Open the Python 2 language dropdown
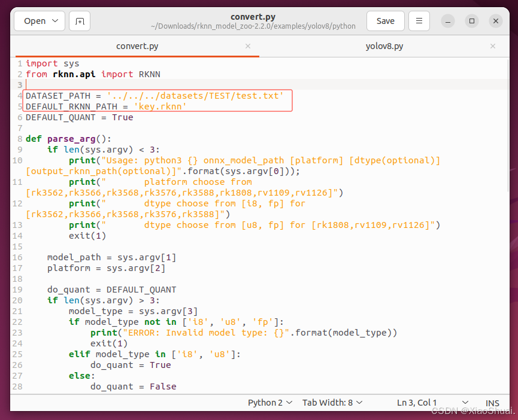This screenshot has height=420, width=518. pyautogui.click(x=270, y=403)
